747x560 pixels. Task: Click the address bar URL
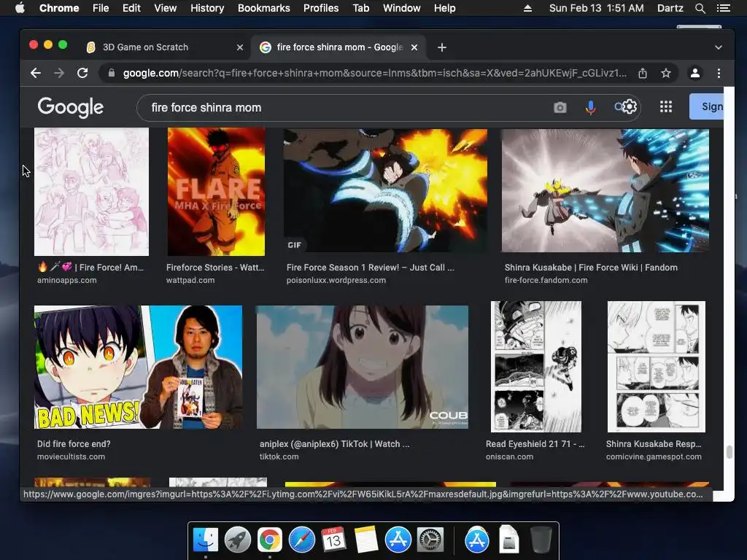point(374,73)
